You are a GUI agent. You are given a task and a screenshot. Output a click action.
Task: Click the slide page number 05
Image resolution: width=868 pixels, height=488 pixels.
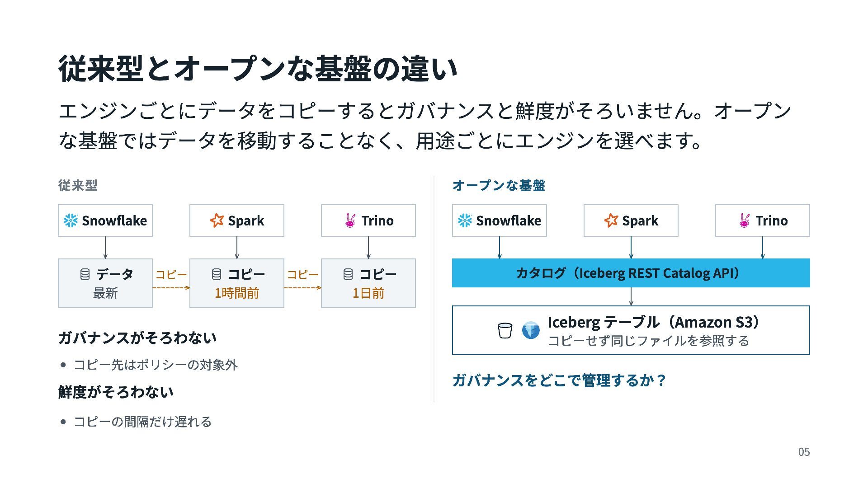click(804, 452)
